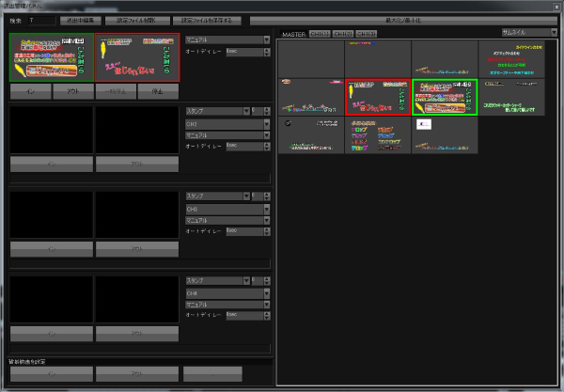Click in the 検索 search field
The height and width of the screenshot is (392, 564).
tap(41, 21)
